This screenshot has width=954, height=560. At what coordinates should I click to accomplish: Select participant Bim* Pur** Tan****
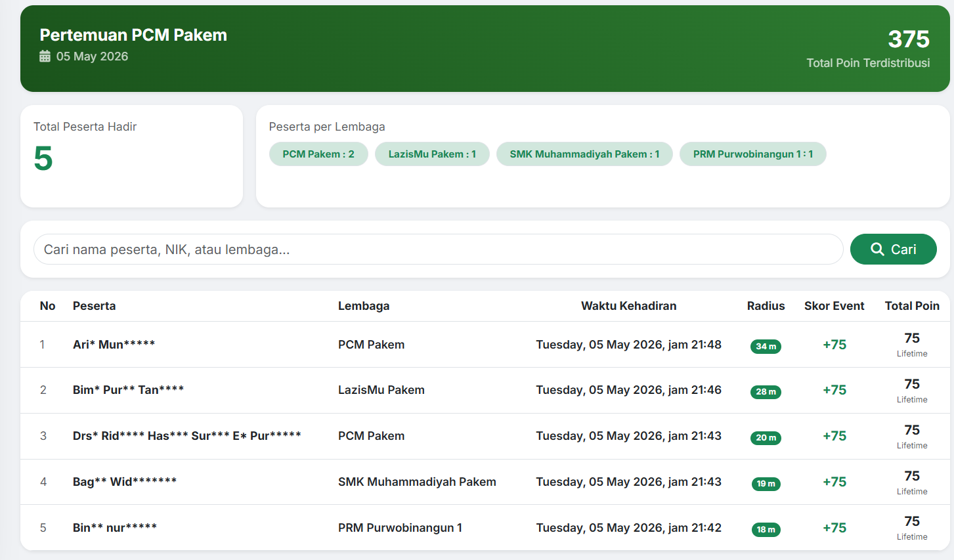128,390
